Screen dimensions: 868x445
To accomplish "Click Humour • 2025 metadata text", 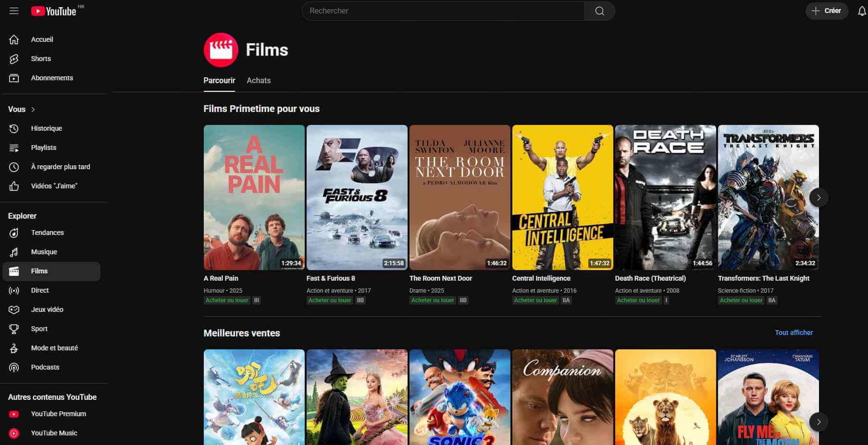I will click(x=223, y=291).
